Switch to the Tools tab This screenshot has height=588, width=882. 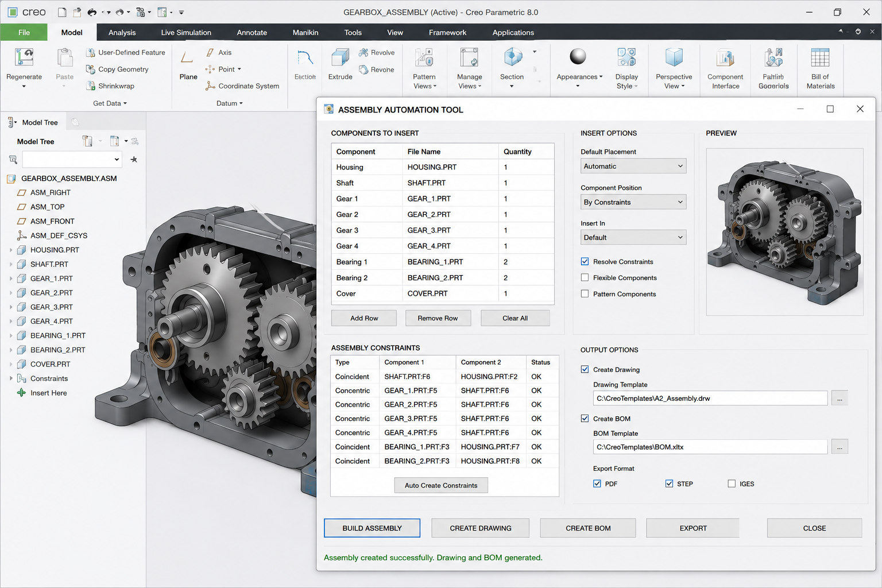point(353,32)
